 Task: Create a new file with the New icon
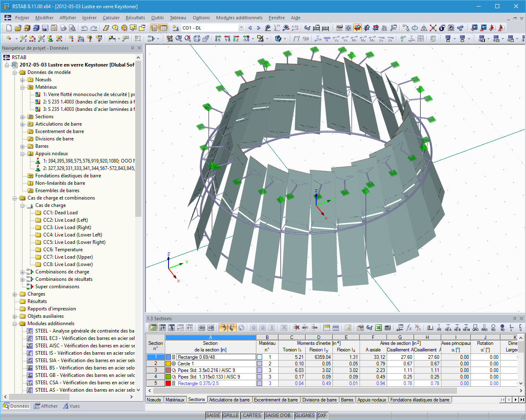9,28
